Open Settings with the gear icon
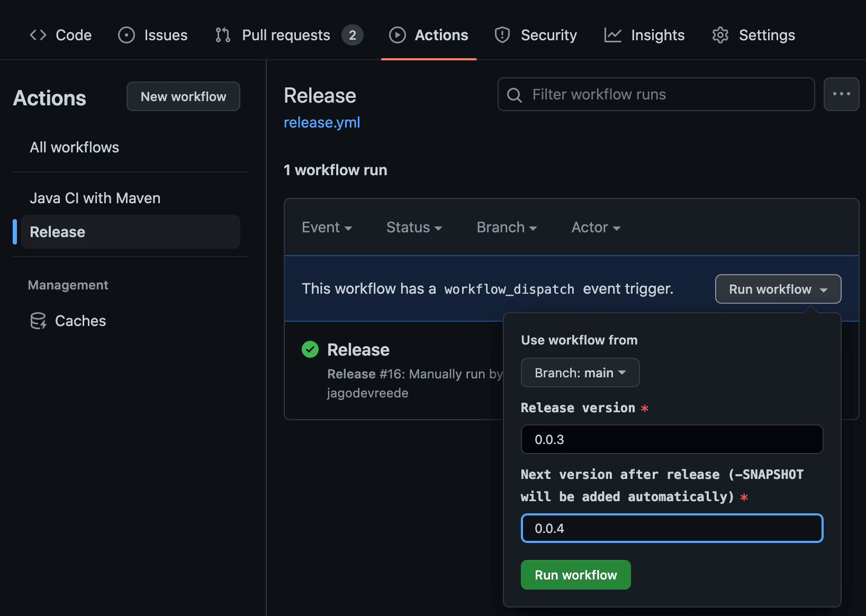Viewport: 866px width, 616px height. tap(720, 35)
